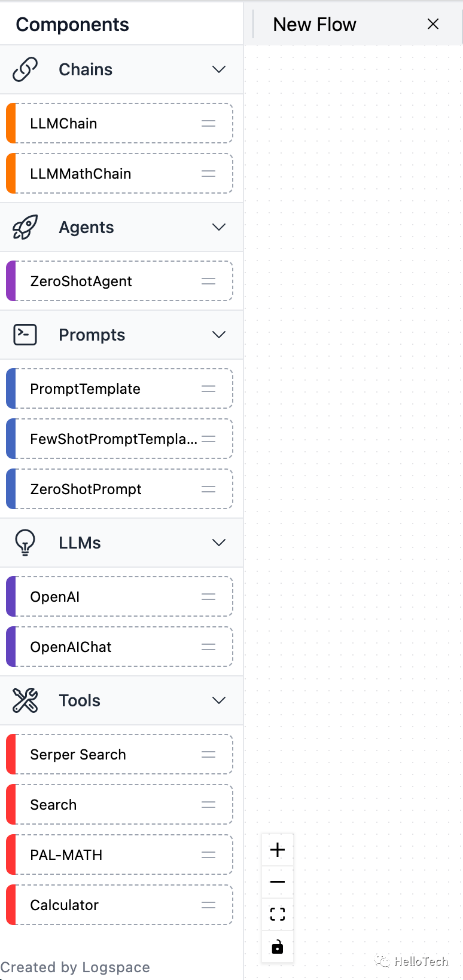Collapse the LLMs section chevron

click(x=219, y=543)
